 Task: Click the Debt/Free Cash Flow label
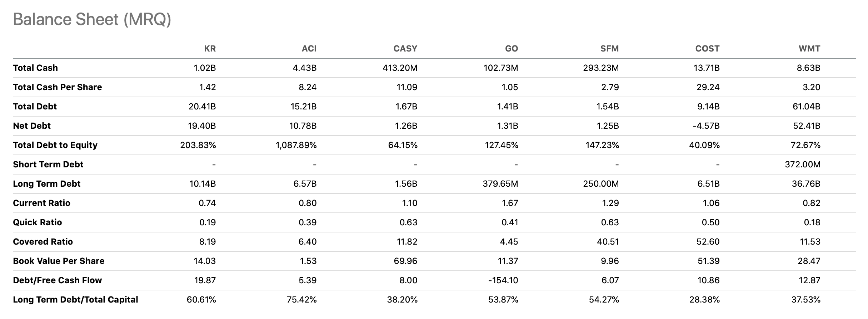click(57, 280)
